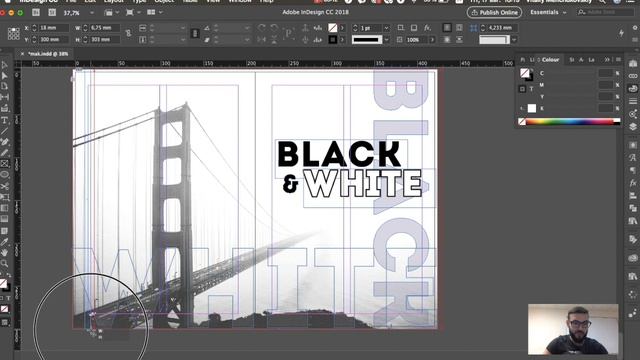The width and height of the screenshot is (640, 360).
Task: Click the quick apply lightning icon
Action: pyautogui.click(x=621, y=33)
